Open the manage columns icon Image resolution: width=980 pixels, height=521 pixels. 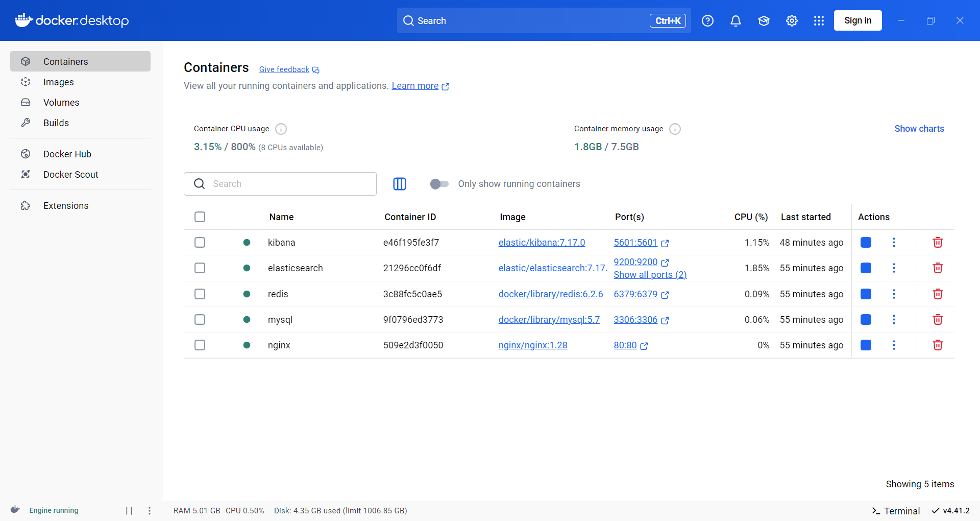tap(400, 184)
